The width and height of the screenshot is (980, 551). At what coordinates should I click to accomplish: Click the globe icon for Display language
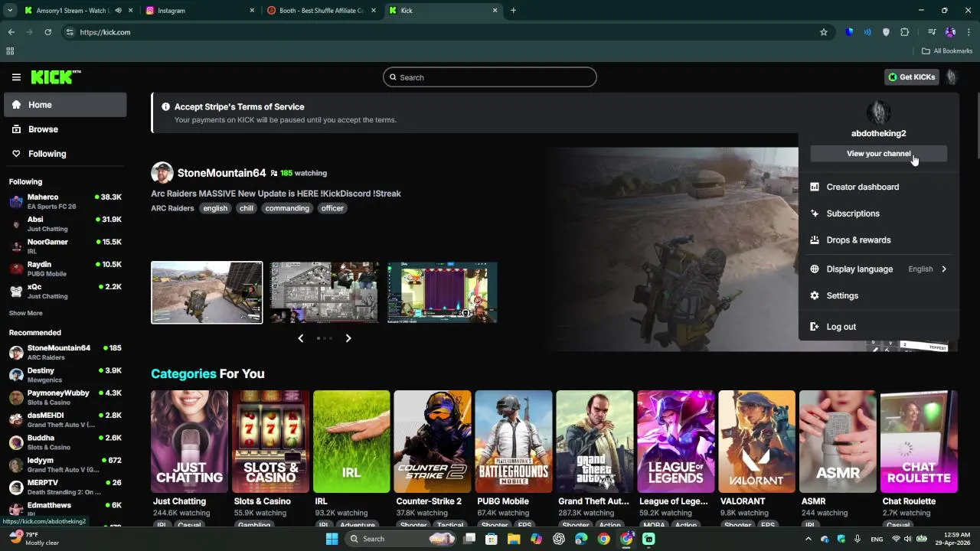815,269
